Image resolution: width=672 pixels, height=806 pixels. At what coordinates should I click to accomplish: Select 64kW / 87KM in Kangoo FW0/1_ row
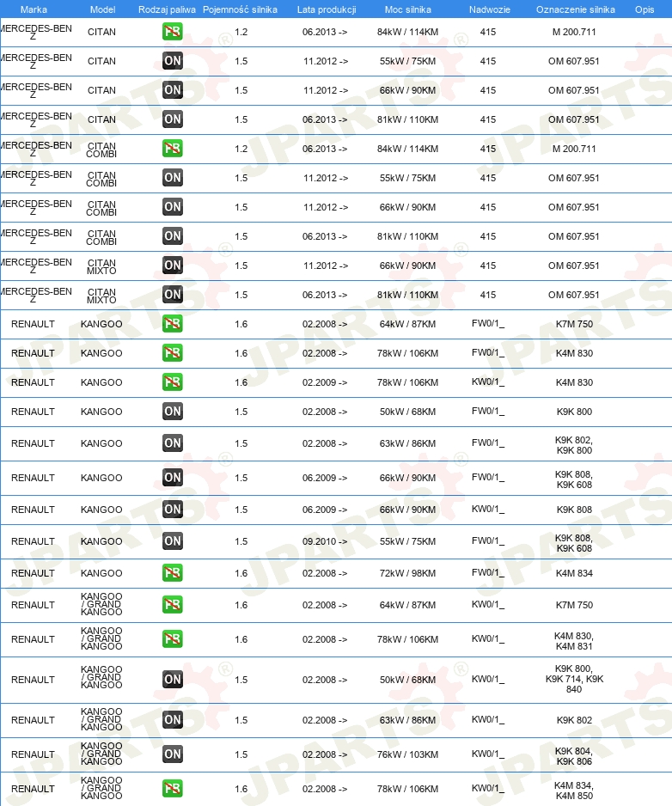[x=407, y=324]
